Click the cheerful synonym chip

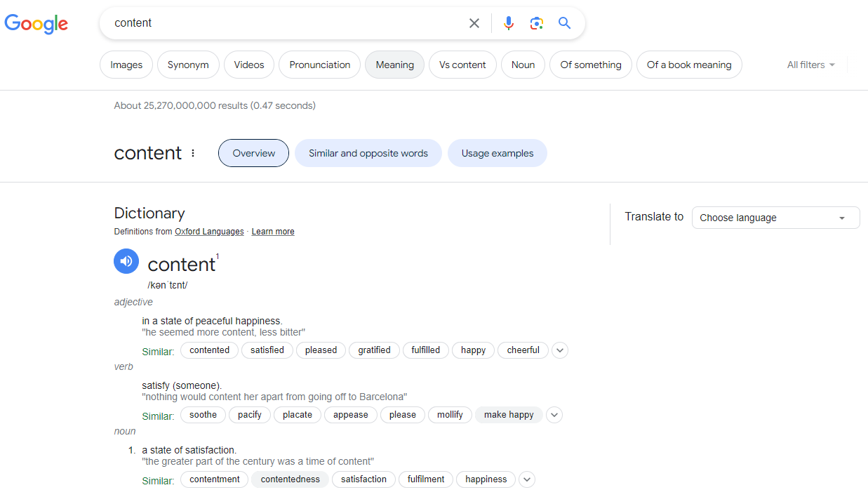point(523,350)
